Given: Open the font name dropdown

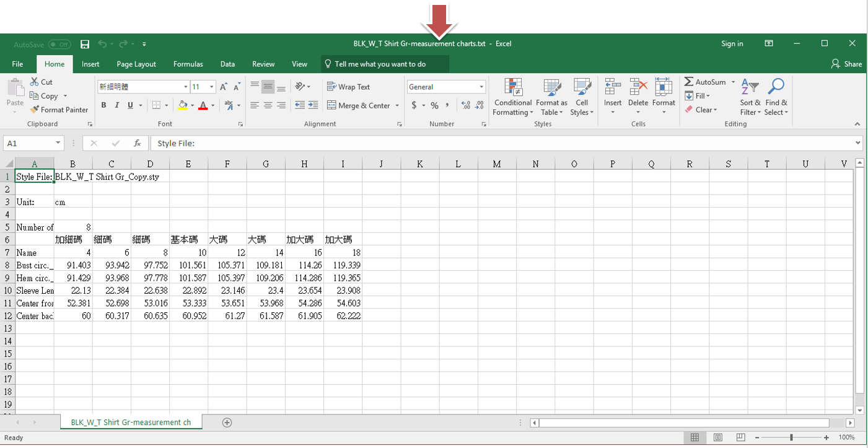Looking at the screenshot, I should click(x=185, y=87).
